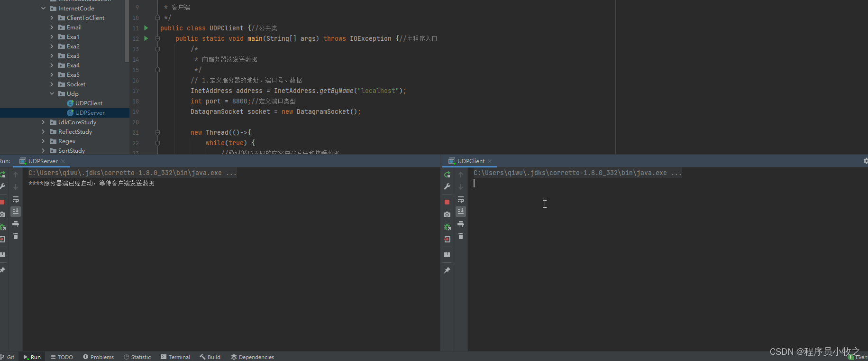This screenshot has height=361, width=868.
Task: Click the down arrow in the UDPServer console toolbar
Action: 16,187
